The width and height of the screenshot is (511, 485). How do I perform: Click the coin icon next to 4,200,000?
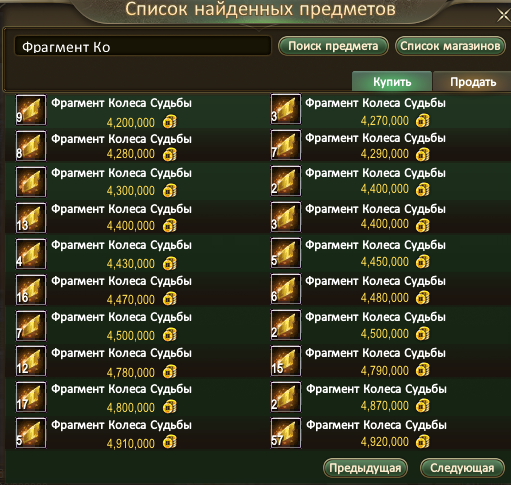[x=170, y=122]
